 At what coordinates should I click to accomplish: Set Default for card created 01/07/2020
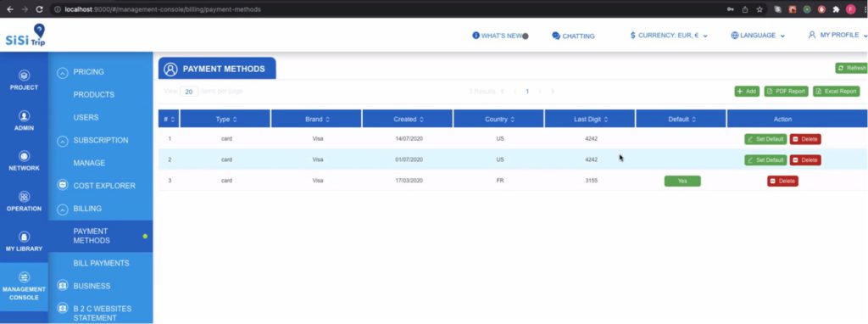765,160
